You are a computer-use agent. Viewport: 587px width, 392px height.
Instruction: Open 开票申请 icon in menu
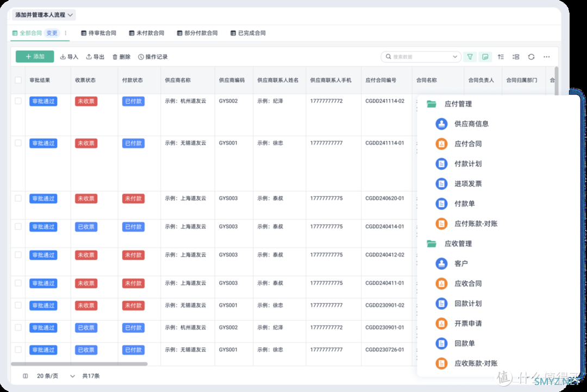point(441,323)
